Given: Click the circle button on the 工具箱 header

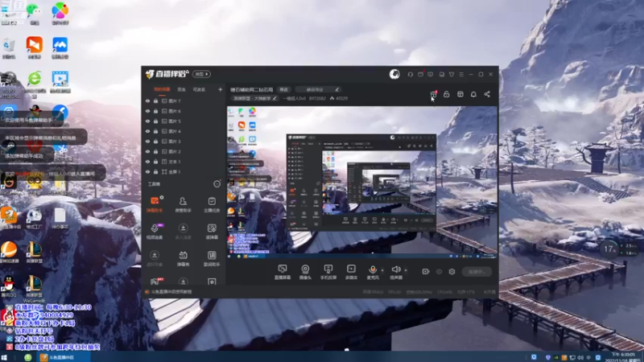Looking at the screenshot, I should pos(217,184).
